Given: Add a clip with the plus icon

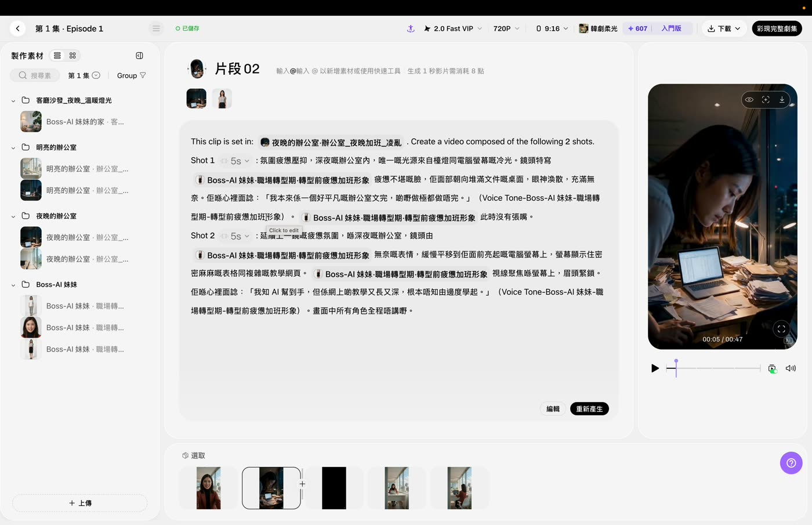Looking at the screenshot, I should pyautogui.click(x=302, y=484).
